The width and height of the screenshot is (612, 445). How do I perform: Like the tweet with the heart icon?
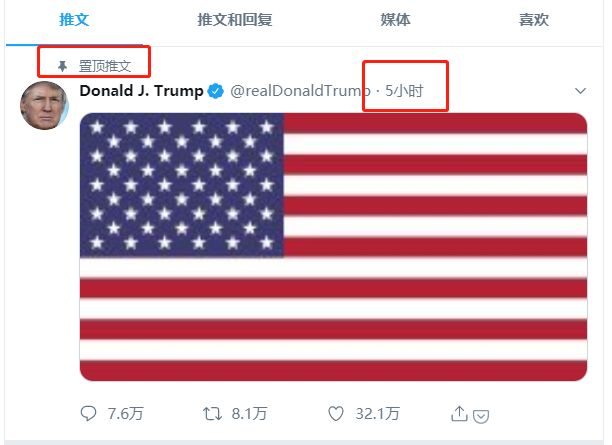tap(336, 414)
